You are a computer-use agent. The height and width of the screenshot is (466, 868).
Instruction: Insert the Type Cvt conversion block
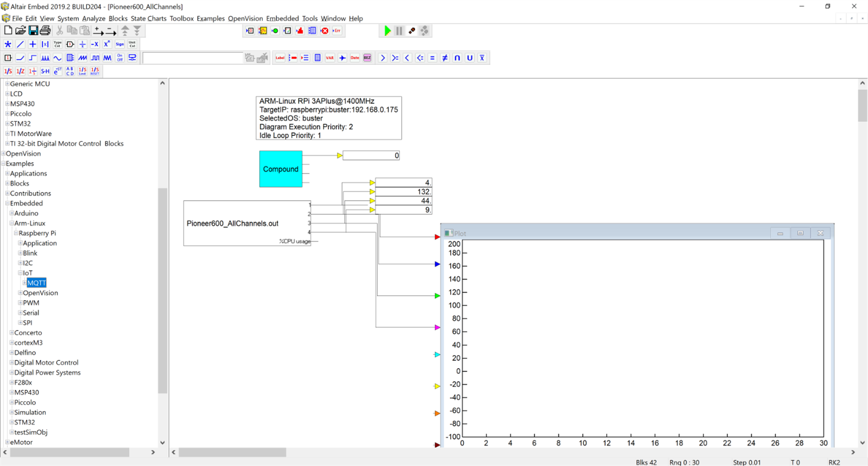pyautogui.click(x=58, y=44)
